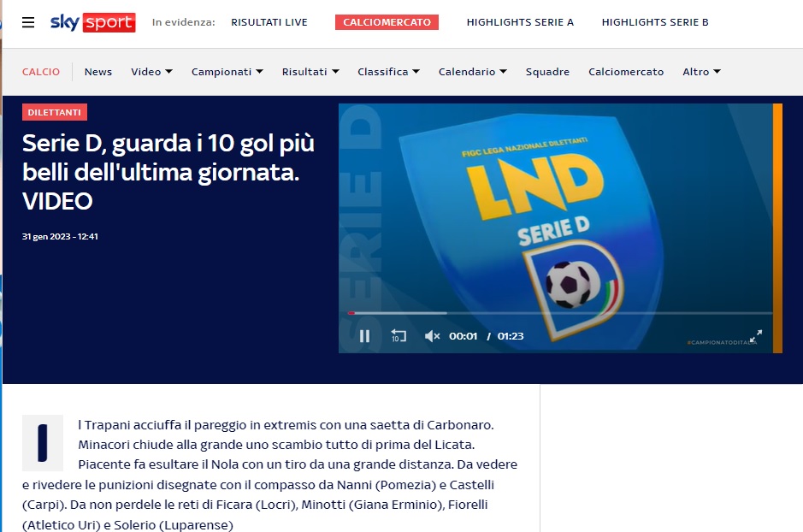Open the Risultati dropdown menu
Screen dimensions: 803x532
click(310, 72)
